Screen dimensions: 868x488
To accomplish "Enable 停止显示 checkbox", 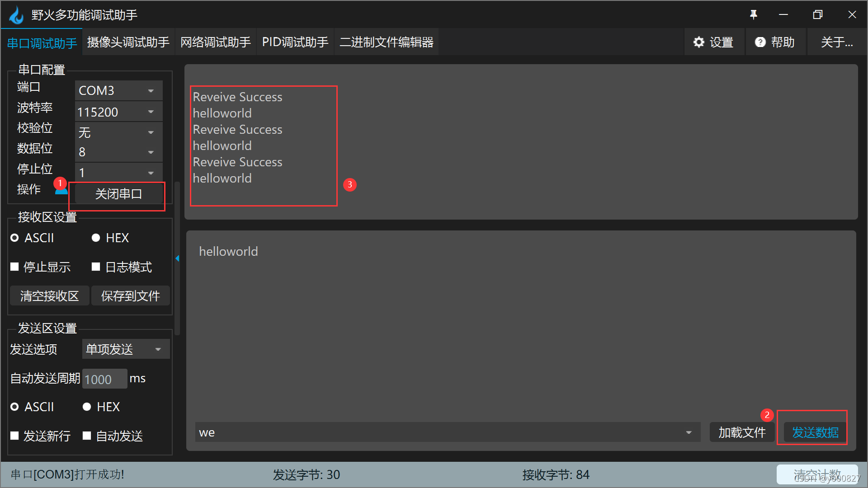I will coord(14,267).
